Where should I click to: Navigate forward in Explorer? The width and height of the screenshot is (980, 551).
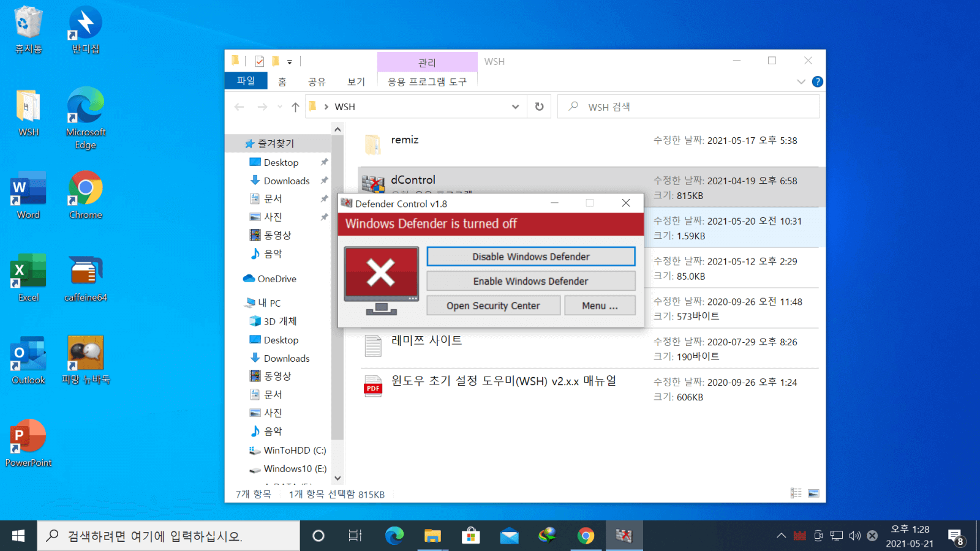coord(262,107)
